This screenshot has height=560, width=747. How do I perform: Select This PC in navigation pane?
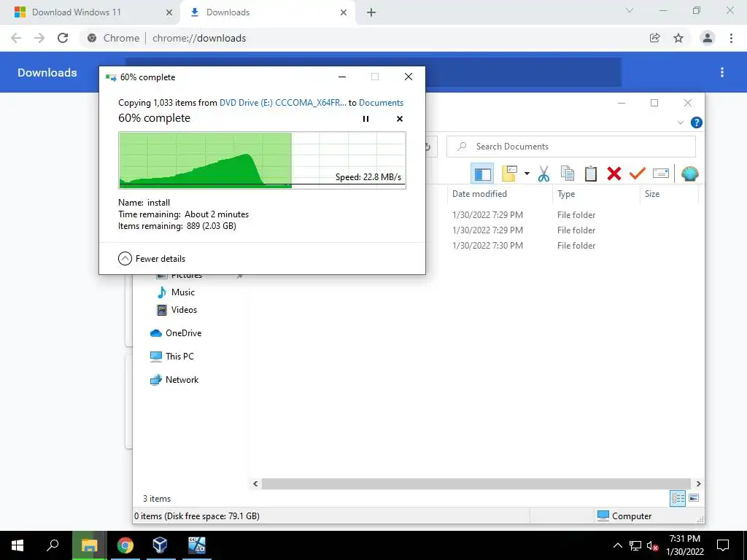172,357
